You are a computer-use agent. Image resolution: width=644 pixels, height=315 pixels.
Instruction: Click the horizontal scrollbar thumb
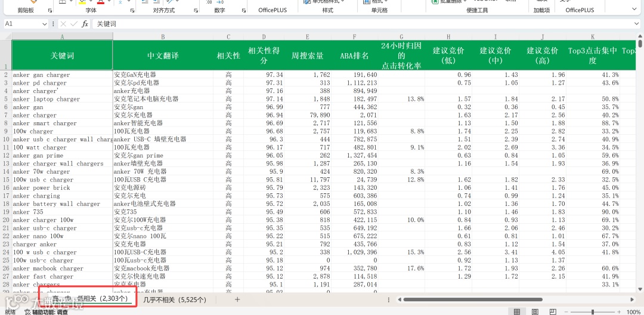click(473, 300)
